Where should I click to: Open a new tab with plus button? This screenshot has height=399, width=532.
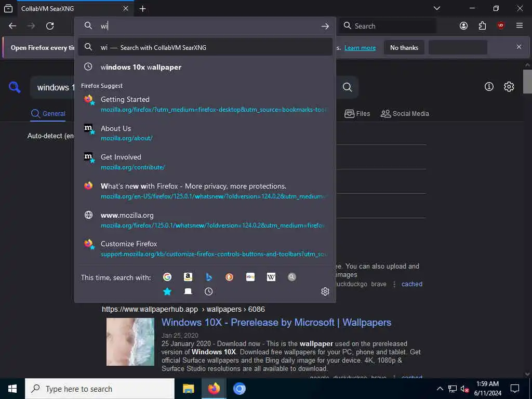coord(142,8)
